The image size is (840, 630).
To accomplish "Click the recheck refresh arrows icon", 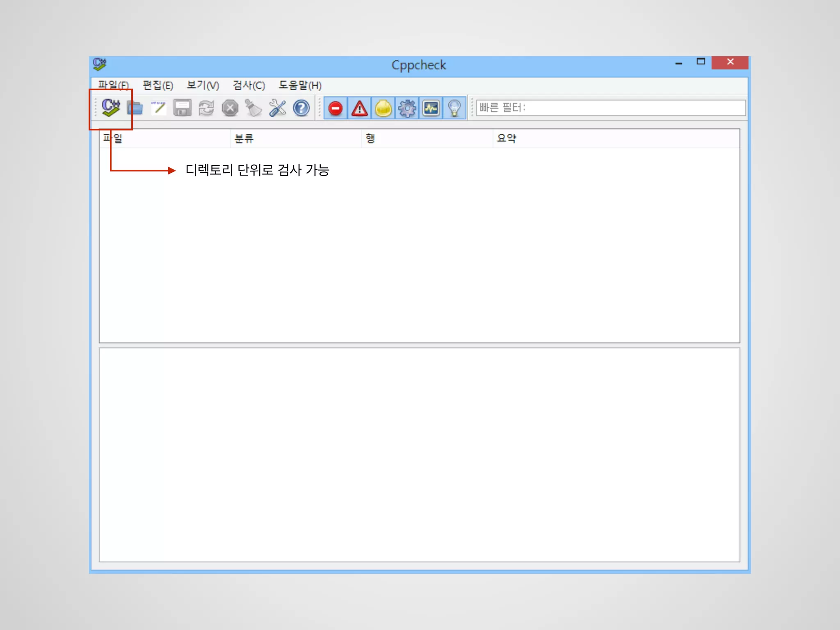I will (x=206, y=108).
